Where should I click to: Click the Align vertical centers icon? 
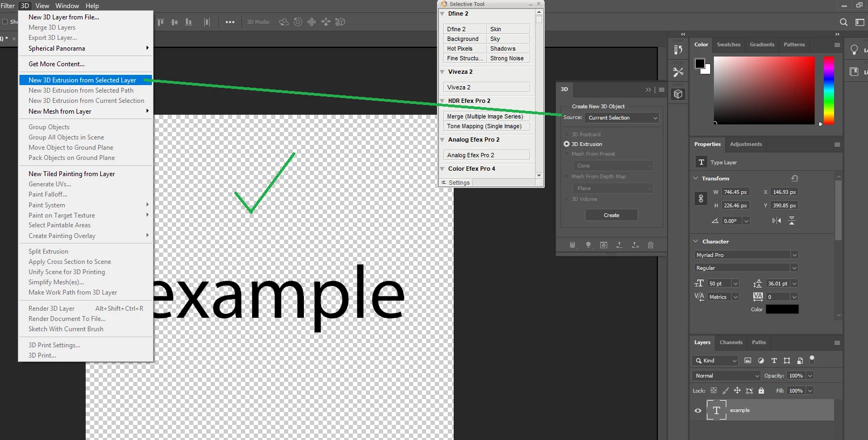(x=174, y=22)
